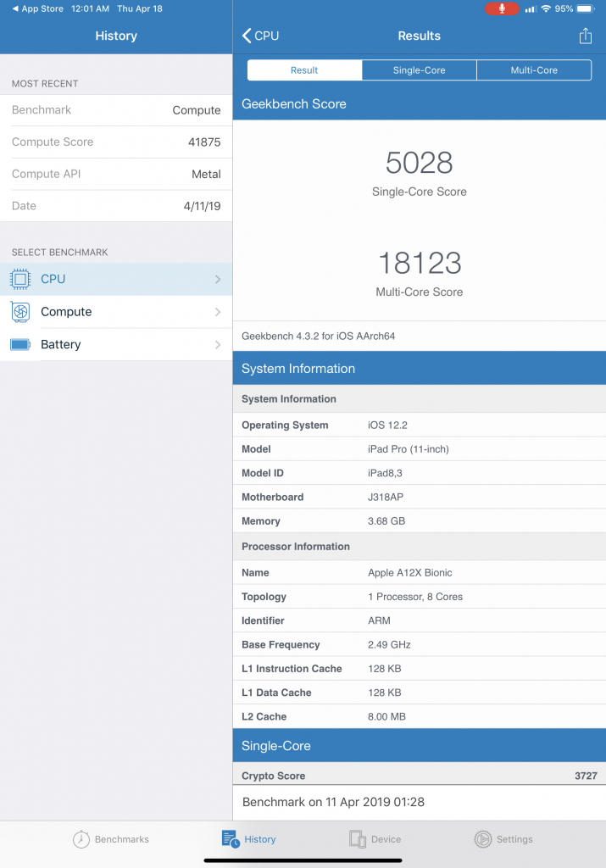Click Topology 1 Processor, 8 Cores row
This screenshot has width=606, height=868.
[420, 597]
